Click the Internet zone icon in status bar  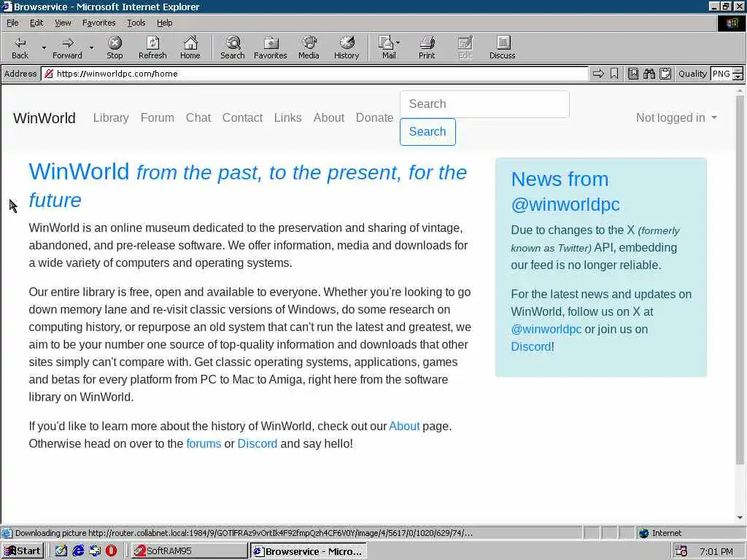[x=644, y=533]
